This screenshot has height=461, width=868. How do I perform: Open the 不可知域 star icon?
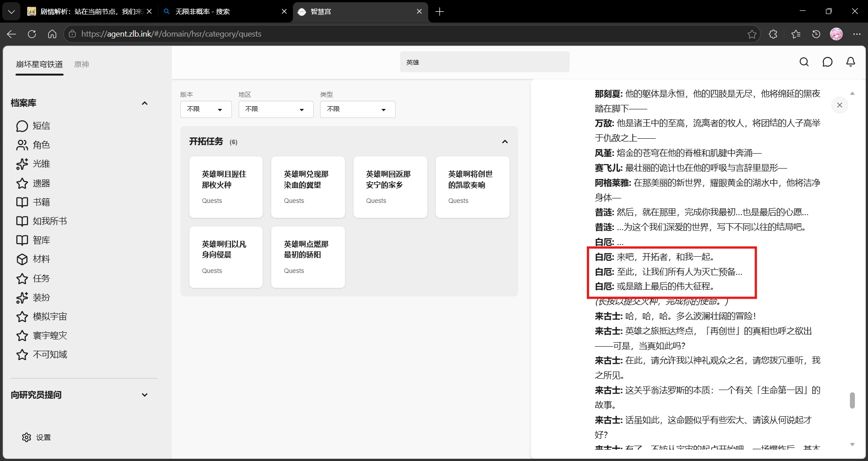(22, 355)
